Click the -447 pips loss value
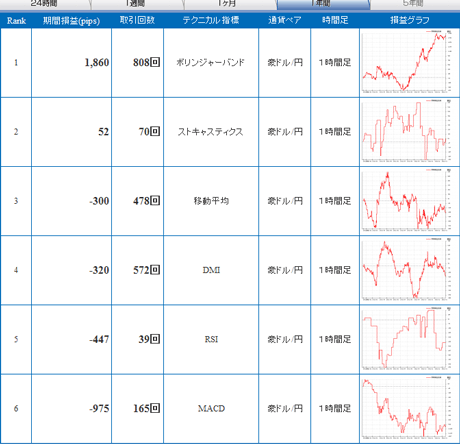 coord(99,339)
